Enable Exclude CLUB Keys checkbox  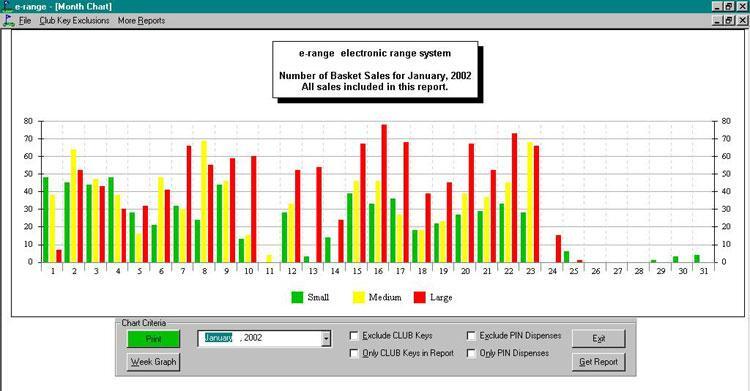point(354,336)
